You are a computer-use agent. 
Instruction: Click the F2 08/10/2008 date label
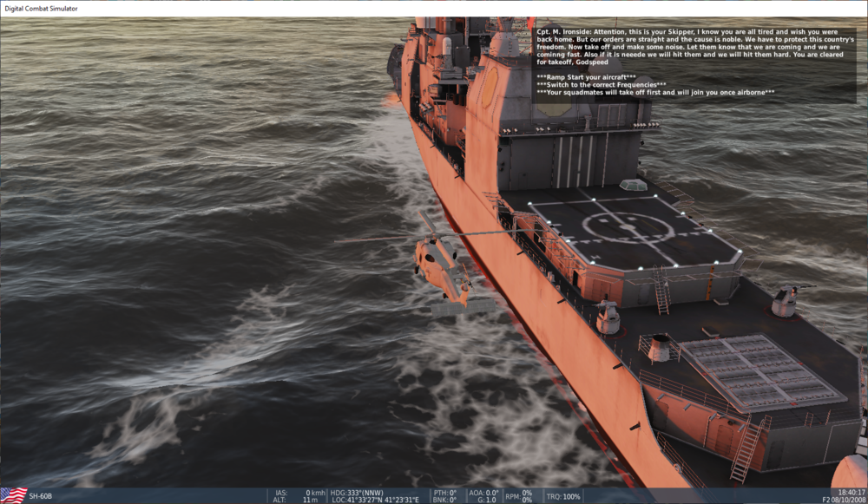(x=844, y=500)
